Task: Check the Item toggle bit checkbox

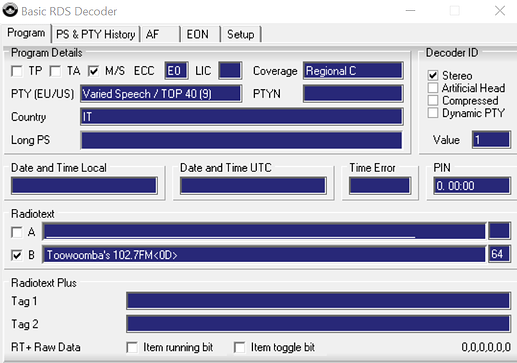Action: [239, 347]
